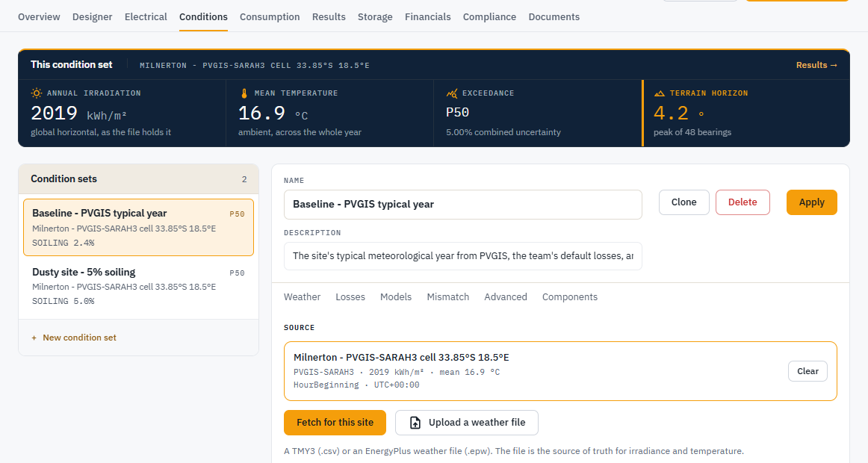868x463 pixels.
Task: Click the Milnerton source card
Action: click(x=560, y=371)
